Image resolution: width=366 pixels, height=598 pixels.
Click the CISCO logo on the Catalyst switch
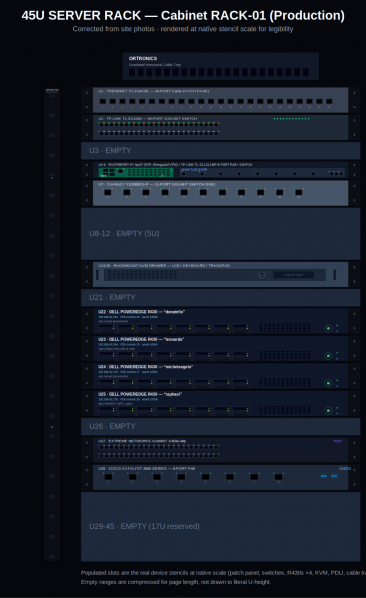[345, 468]
